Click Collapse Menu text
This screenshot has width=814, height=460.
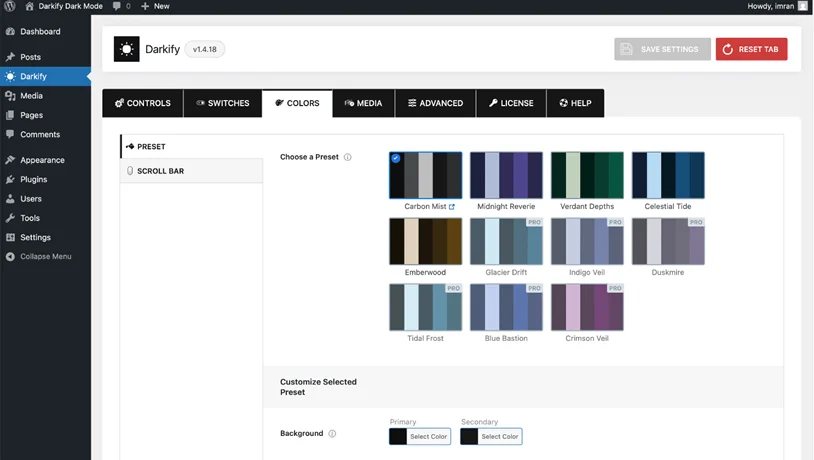tap(46, 256)
